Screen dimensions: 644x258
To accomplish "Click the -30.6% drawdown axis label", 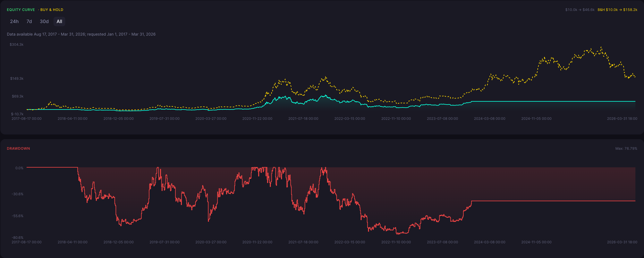I will point(18,194).
